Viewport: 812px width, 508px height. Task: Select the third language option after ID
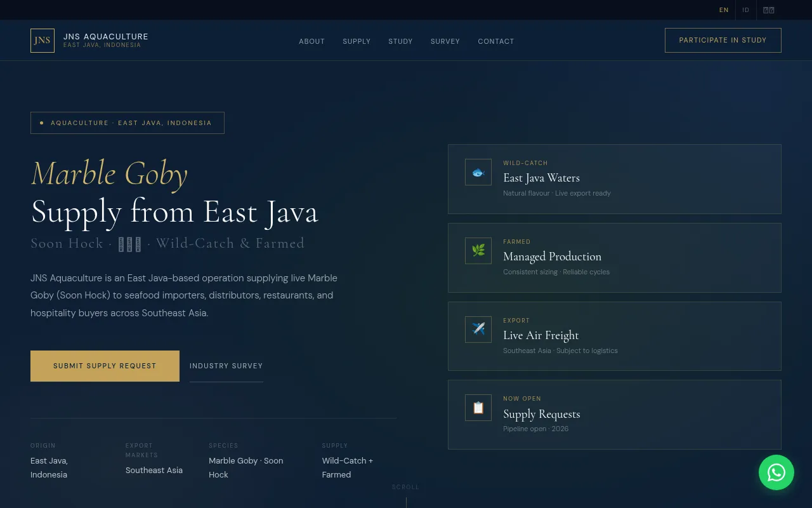pos(769,10)
